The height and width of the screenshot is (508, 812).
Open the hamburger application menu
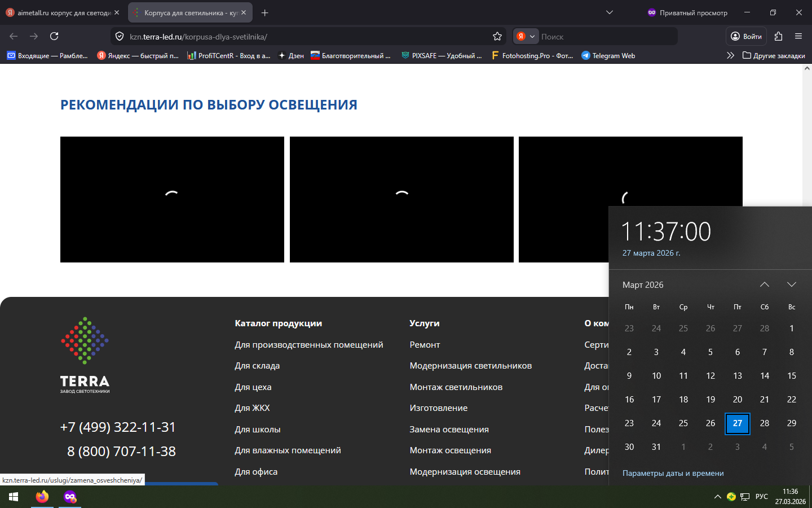click(798, 36)
